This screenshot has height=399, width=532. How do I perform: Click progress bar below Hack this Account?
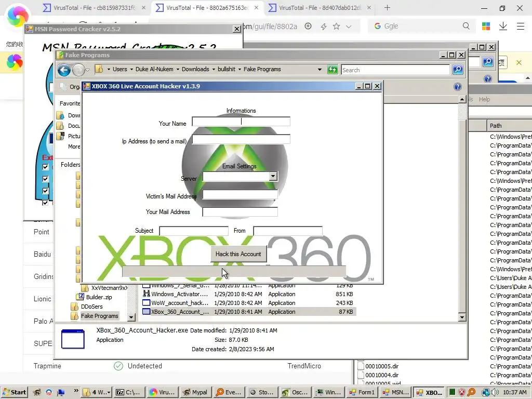(x=234, y=271)
